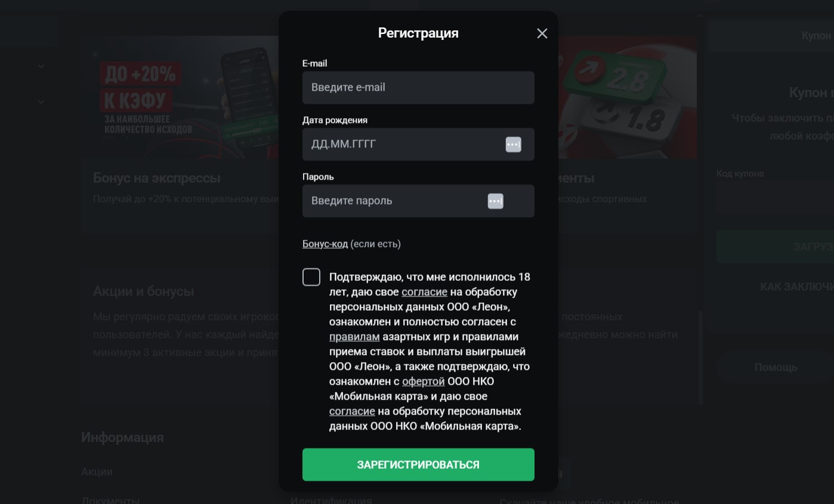Expand the lower left sidebar chevron
Screen dimensions: 834x504
(41, 102)
